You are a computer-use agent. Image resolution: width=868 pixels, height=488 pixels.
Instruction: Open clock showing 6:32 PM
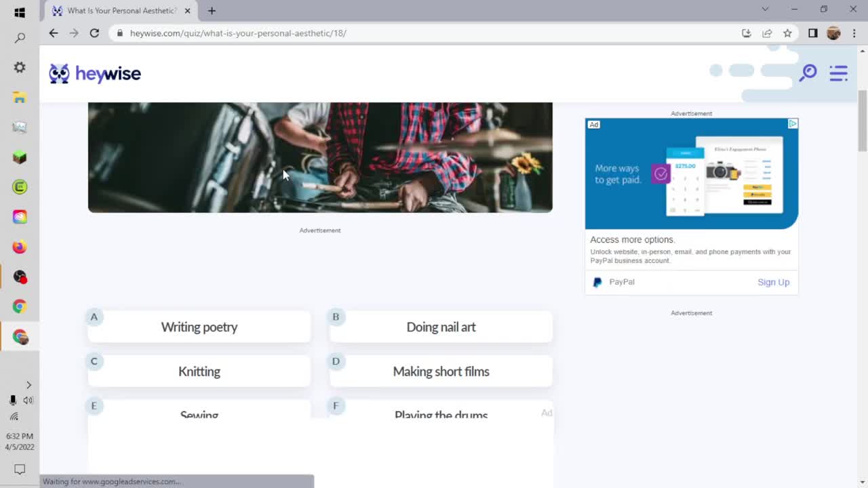click(x=20, y=441)
